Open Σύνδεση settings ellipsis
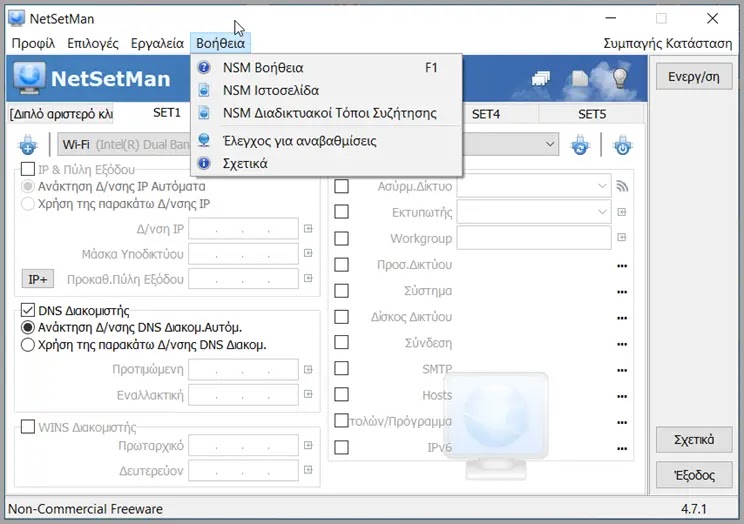This screenshot has width=744, height=524. 622,344
